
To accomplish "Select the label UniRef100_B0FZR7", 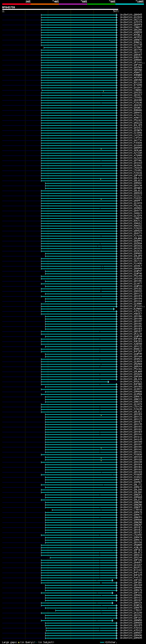I will [x=131, y=352].
